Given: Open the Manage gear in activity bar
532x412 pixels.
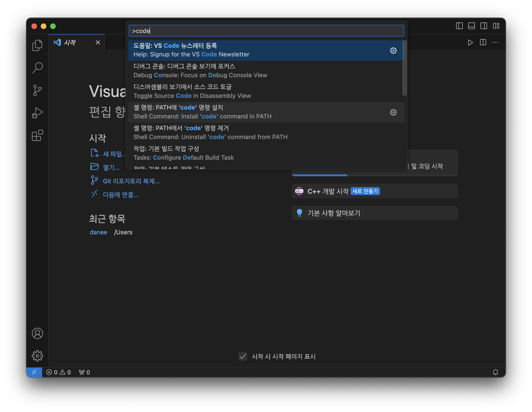Looking at the screenshot, I should (x=37, y=356).
